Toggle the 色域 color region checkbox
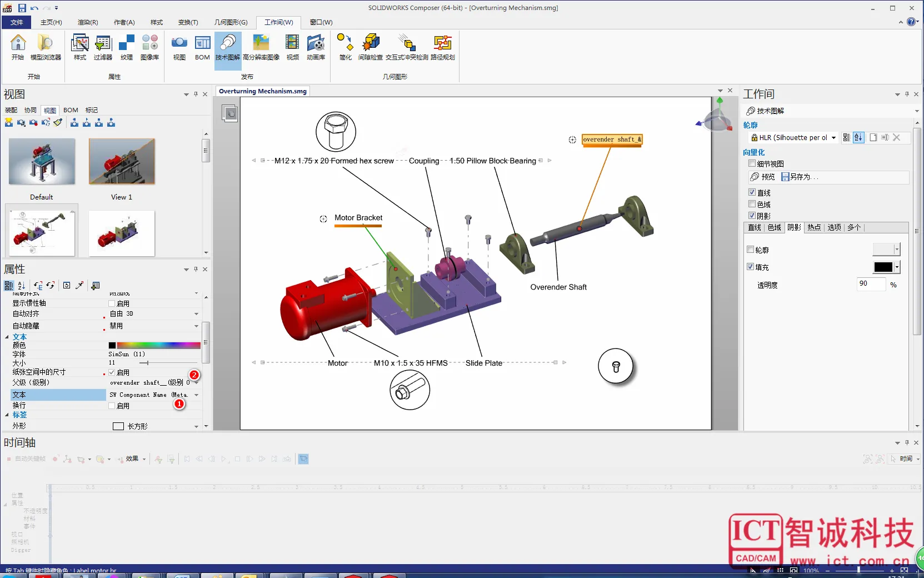 pos(752,204)
